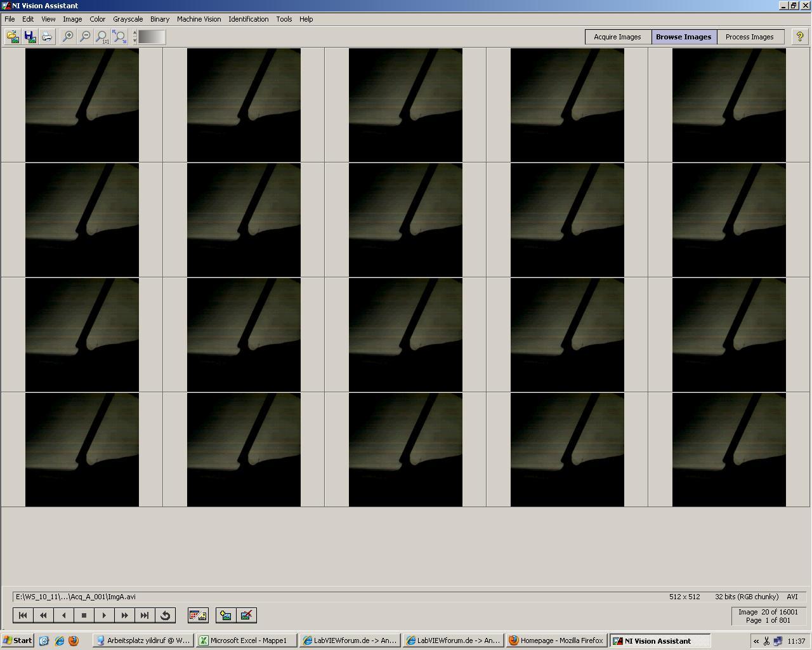Select the last thumbnail in bottom row

click(x=729, y=449)
